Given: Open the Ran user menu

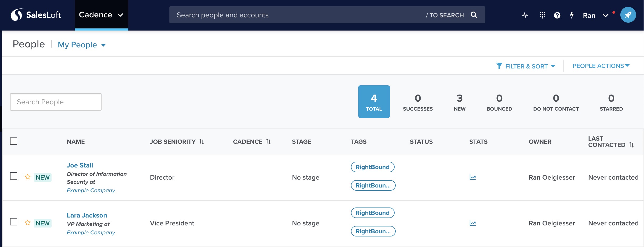Looking at the screenshot, I should pyautogui.click(x=596, y=15).
